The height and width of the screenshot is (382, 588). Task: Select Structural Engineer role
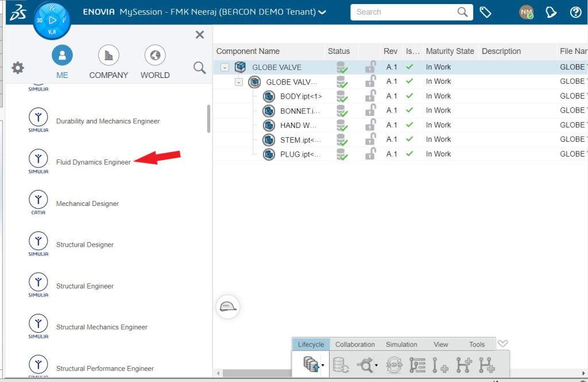click(x=85, y=286)
